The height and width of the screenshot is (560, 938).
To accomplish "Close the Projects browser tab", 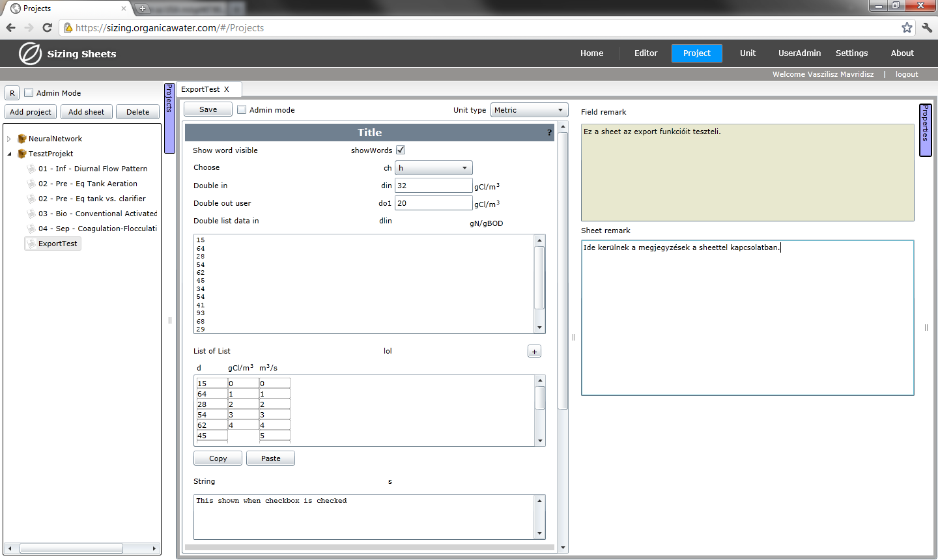I will [124, 8].
